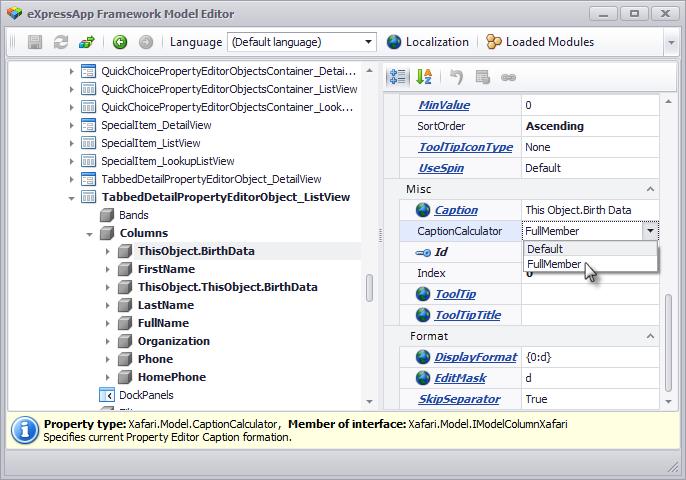Expand SpecialItem_DetailView node
This screenshot has height=480, width=686.
pyautogui.click(x=71, y=125)
